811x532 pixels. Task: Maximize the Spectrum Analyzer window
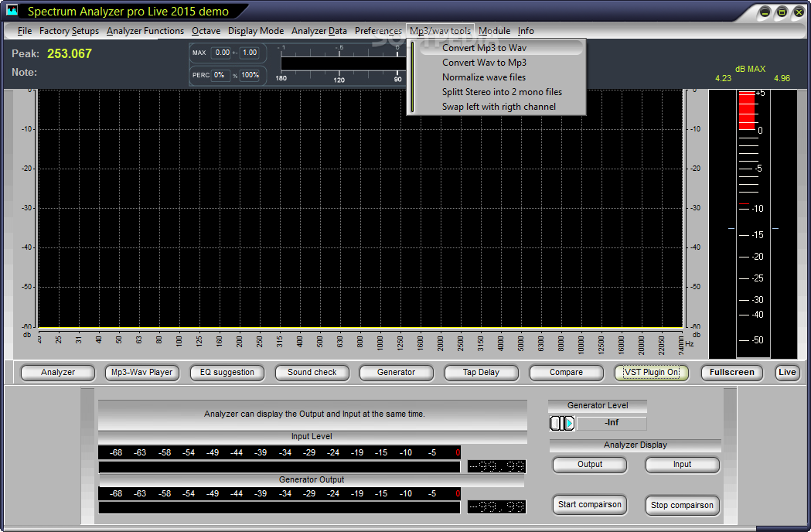(782, 12)
